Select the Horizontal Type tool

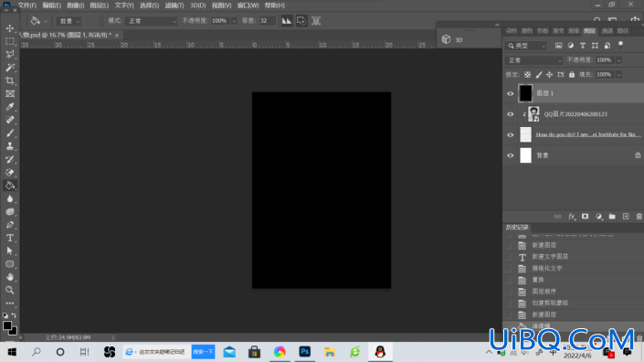(x=10, y=238)
